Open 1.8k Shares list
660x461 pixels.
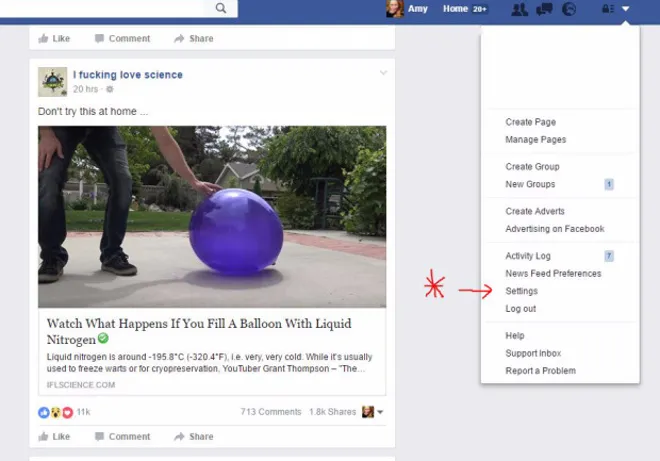click(333, 412)
